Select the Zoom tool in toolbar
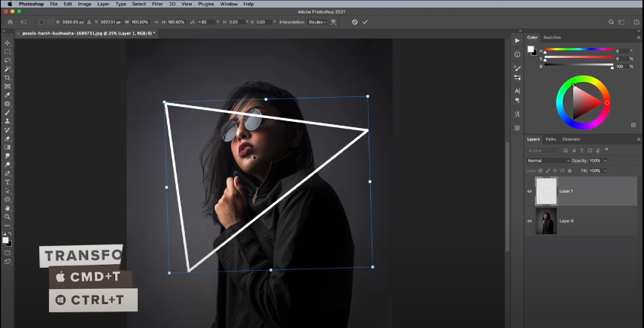Screen dimensions: 644x328 point(8,217)
